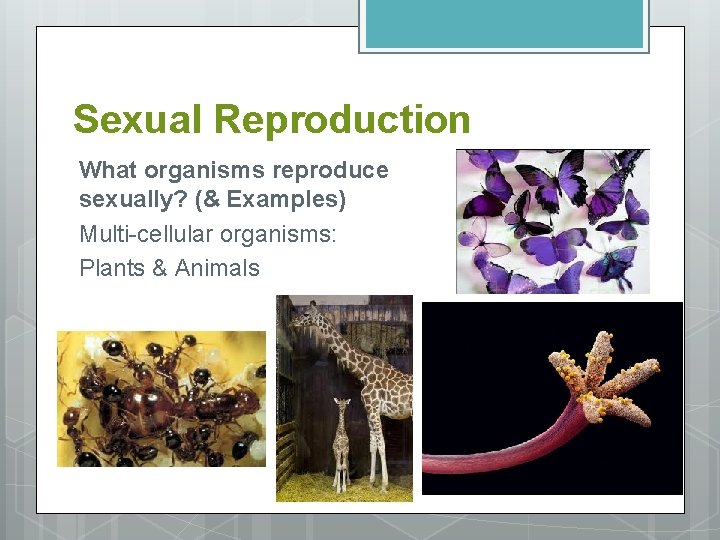Select the purple butterflies picture
720x540 pixels.
click(x=553, y=221)
